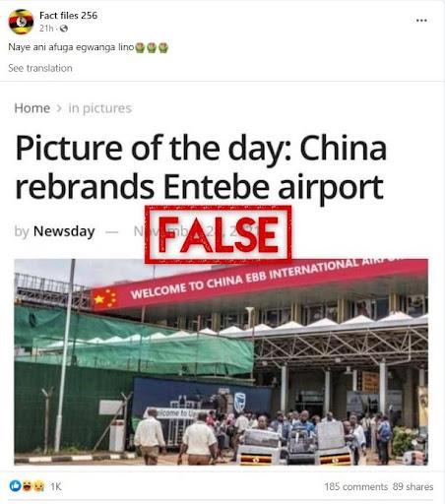
Task: Open the Fact files 256 page name
Action: 68,16
